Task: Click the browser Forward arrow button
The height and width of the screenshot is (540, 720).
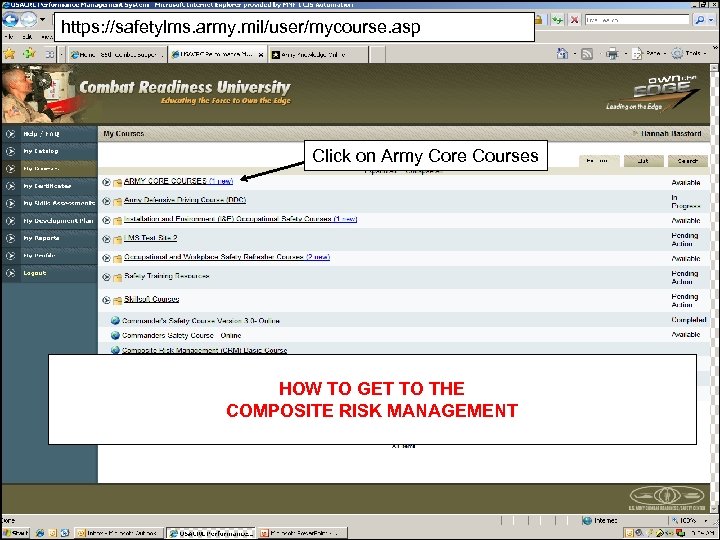Action: click(x=28, y=19)
